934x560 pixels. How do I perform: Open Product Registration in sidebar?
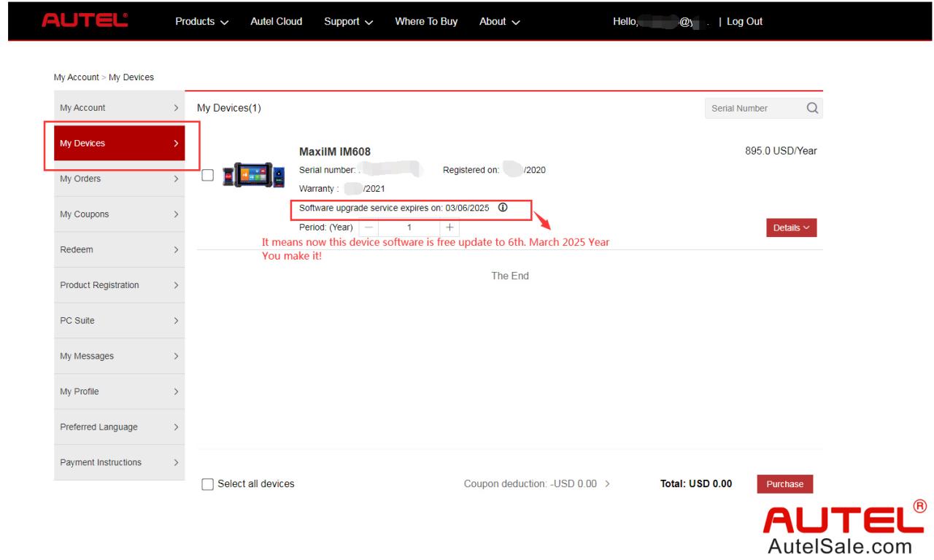point(120,285)
